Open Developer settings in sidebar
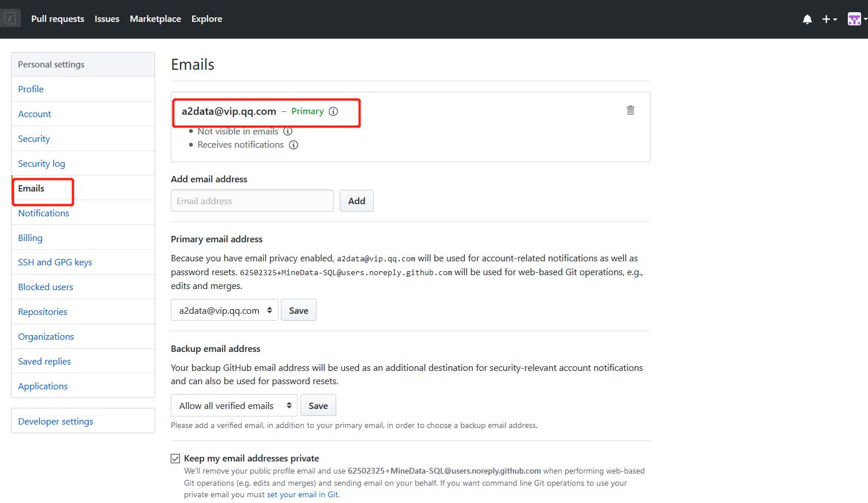 tap(55, 422)
